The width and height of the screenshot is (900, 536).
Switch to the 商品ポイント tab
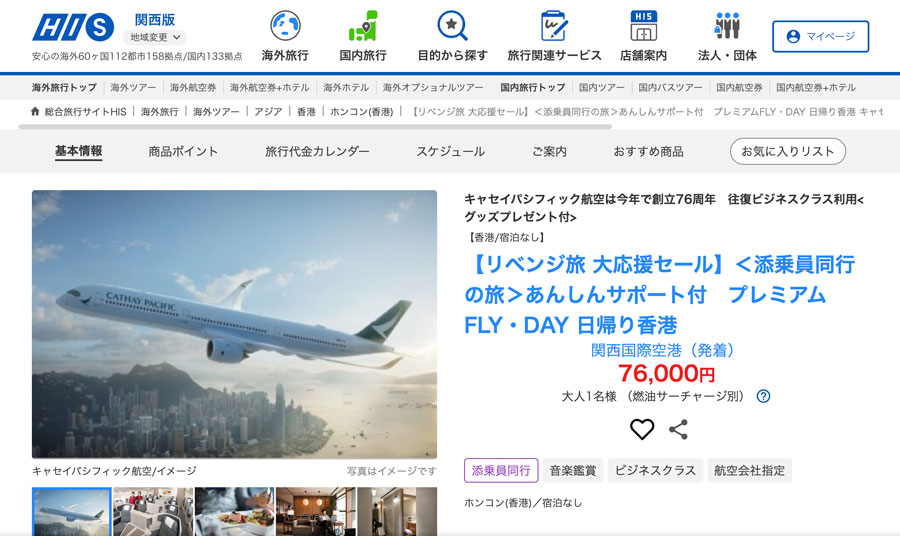point(183,152)
